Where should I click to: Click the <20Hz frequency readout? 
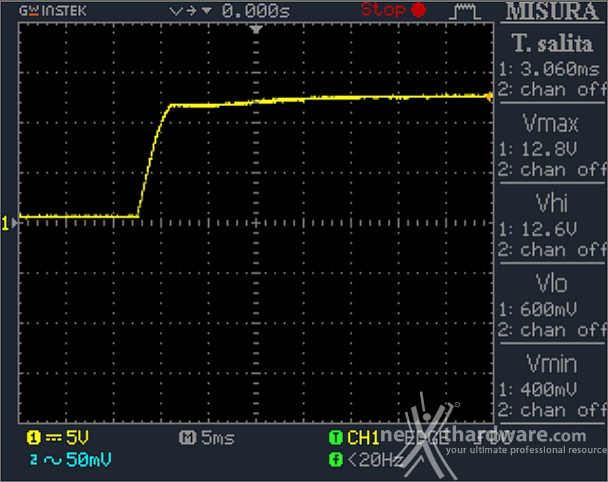pyautogui.click(x=375, y=460)
